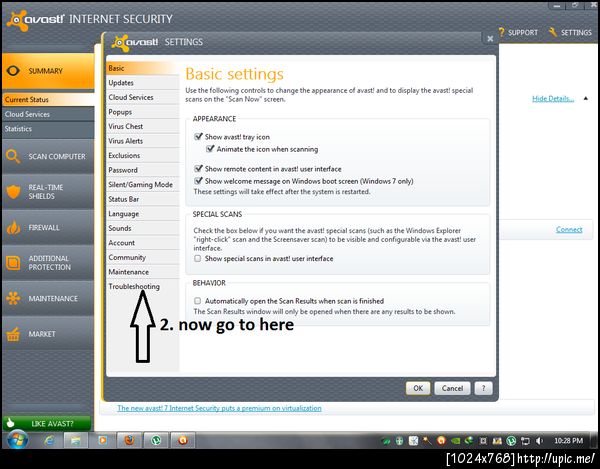Confirm settings with OK button
The image size is (600, 469).
point(418,388)
